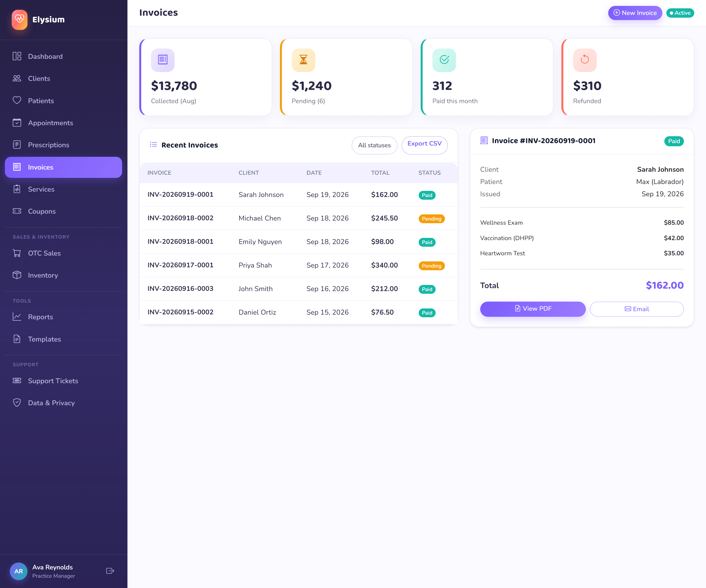Click the STATUS column header
The height and width of the screenshot is (588, 706).
pyautogui.click(x=429, y=173)
